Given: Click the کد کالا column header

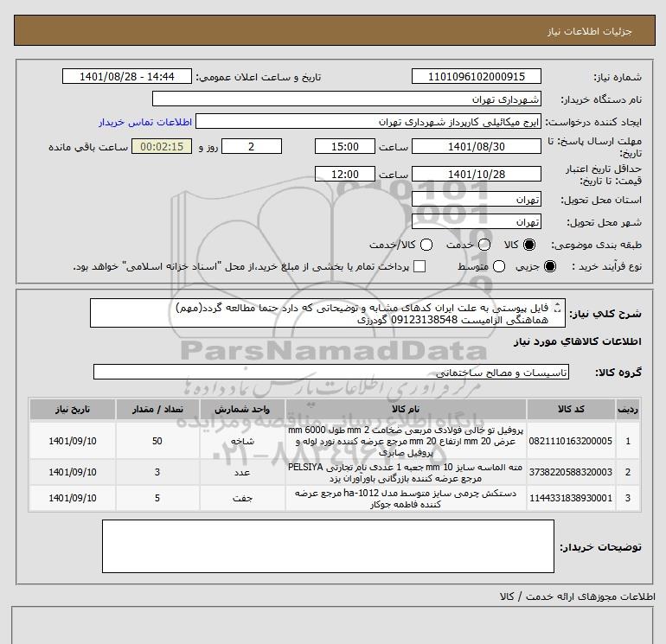Looking at the screenshot, I should (x=571, y=409).
